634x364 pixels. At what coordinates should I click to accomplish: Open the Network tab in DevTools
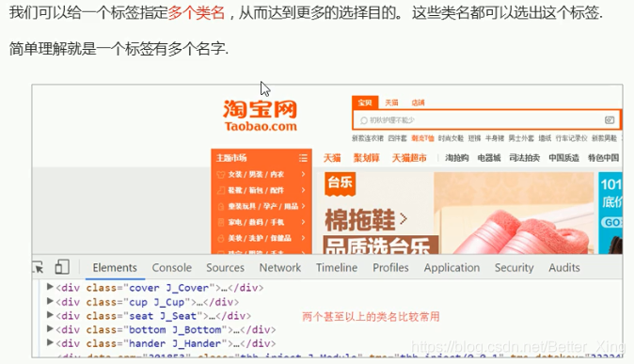coord(280,268)
